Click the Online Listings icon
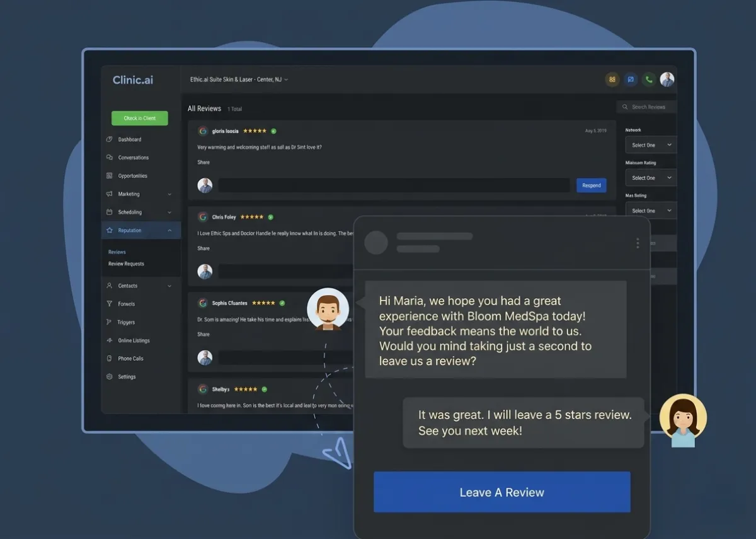 110,340
